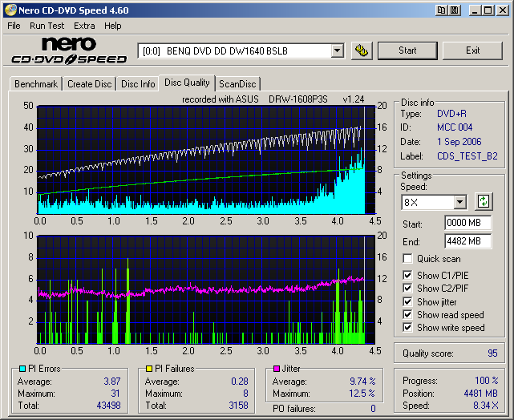This screenshot has height=420, width=514.
Task: Disable Show write speed checkbox
Action: click(408, 327)
